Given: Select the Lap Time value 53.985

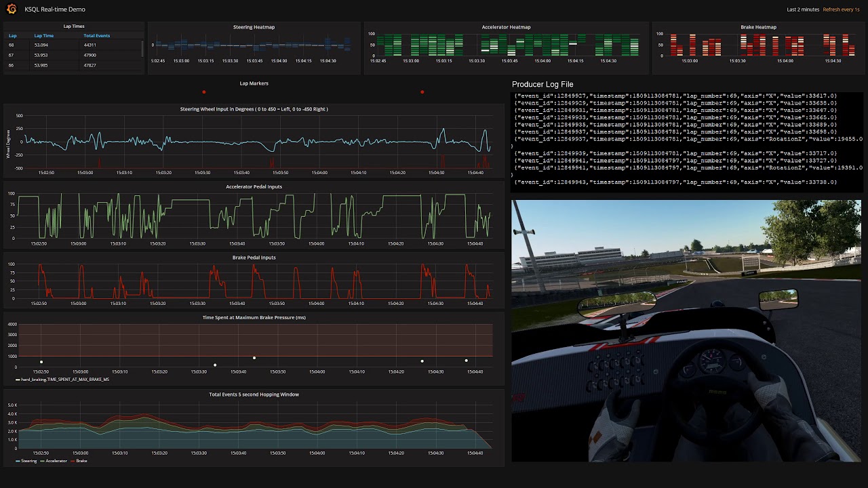Looking at the screenshot, I should [x=41, y=65].
